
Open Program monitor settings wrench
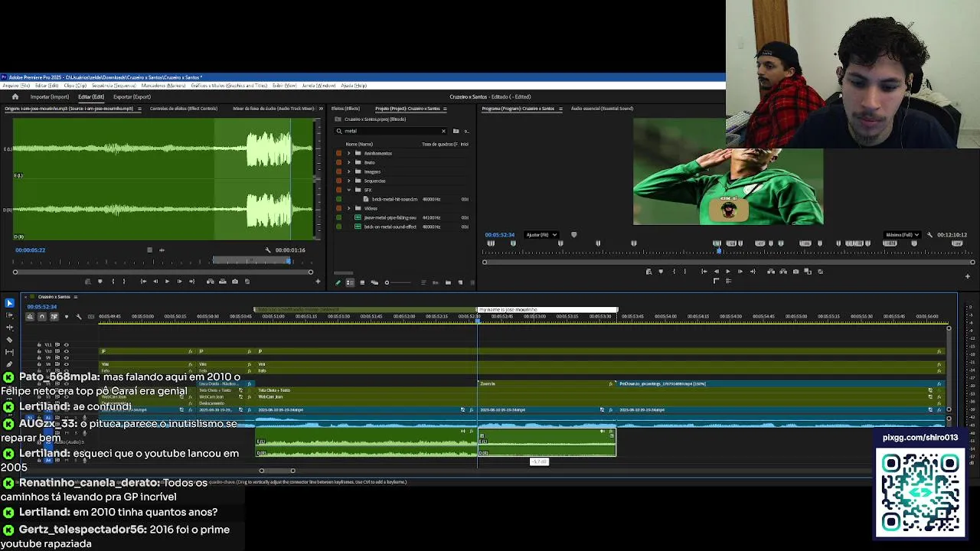(930, 235)
